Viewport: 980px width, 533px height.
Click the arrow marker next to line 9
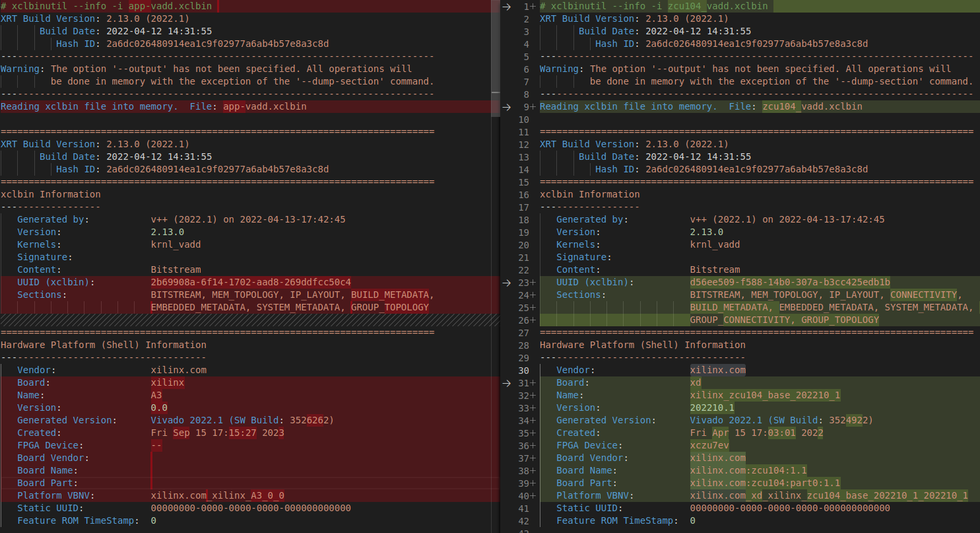click(506, 106)
